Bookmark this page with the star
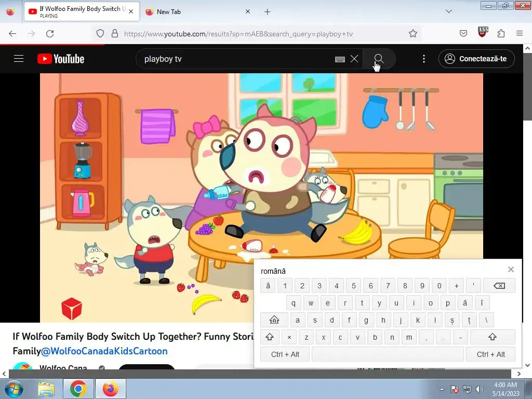 [x=413, y=34]
